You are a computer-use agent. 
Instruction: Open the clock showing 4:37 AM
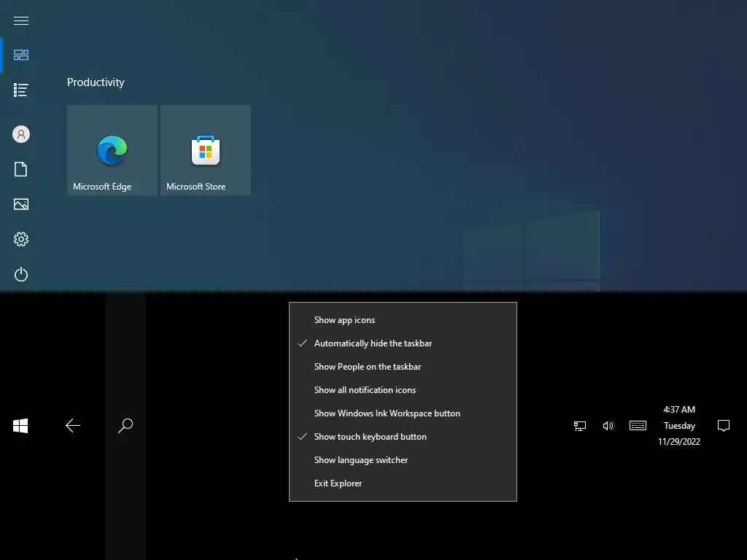[x=679, y=426]
